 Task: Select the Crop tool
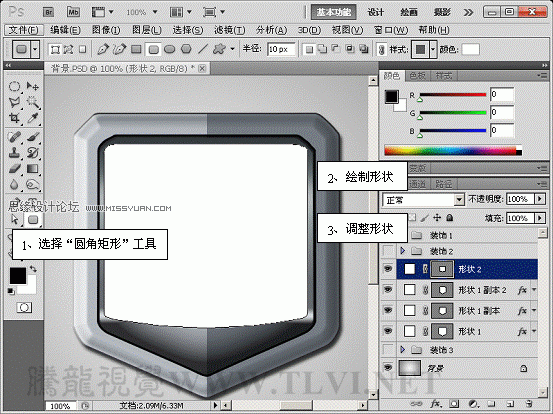(x=14, y=118)
